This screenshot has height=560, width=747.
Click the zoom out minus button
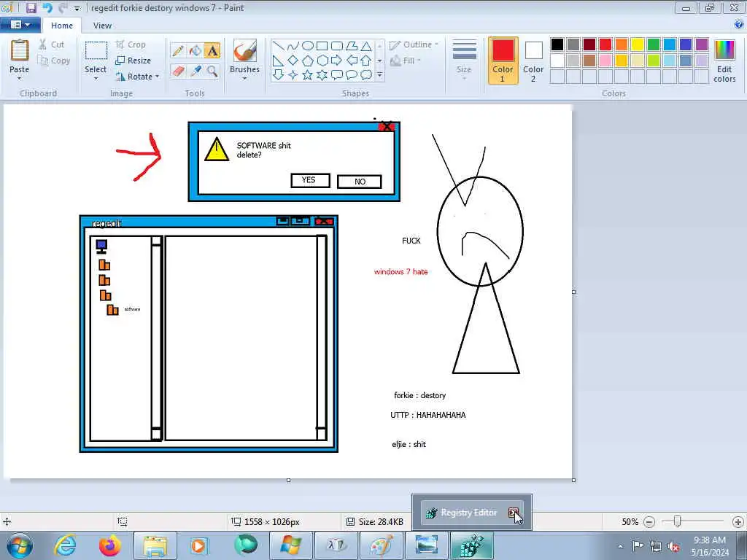[x=649, y=522]
